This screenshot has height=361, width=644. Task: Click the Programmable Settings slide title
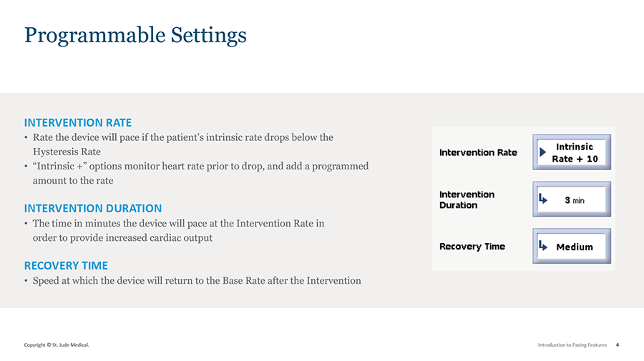tap(135, 35)
